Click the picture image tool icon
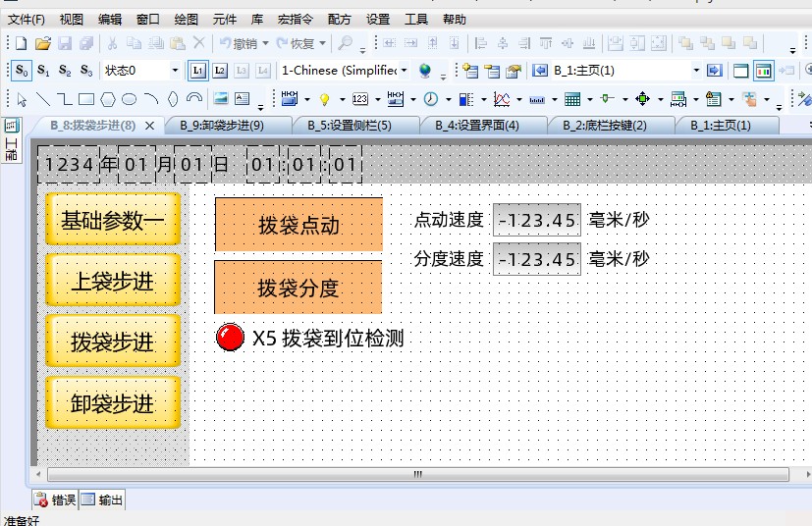This screenshot has width=812, height=526. point(220,99)
